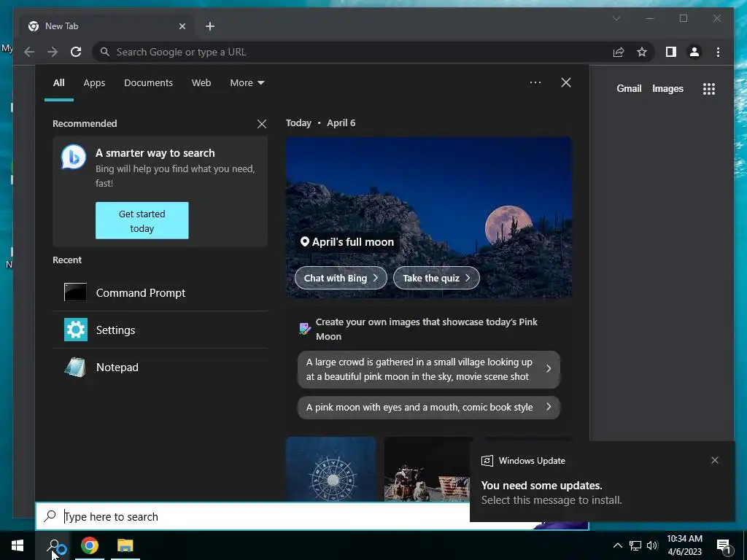Close the Windows search panel
The height and width of the screenshot is (560, 747).
[x=566, y=82]
